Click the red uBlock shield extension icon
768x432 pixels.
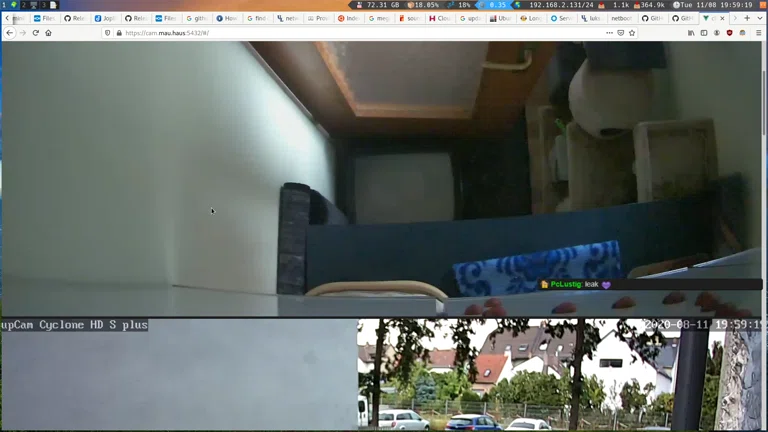[729, 33]
